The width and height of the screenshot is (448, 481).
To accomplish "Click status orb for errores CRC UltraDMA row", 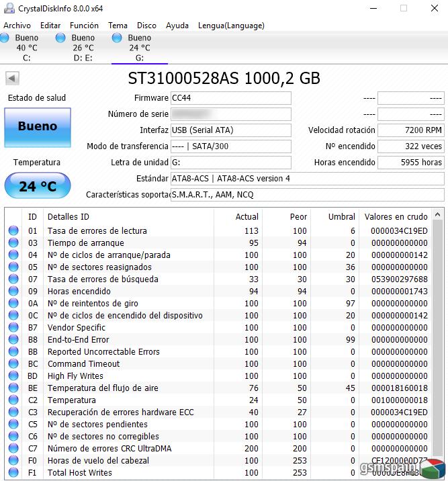I will 13,448.
